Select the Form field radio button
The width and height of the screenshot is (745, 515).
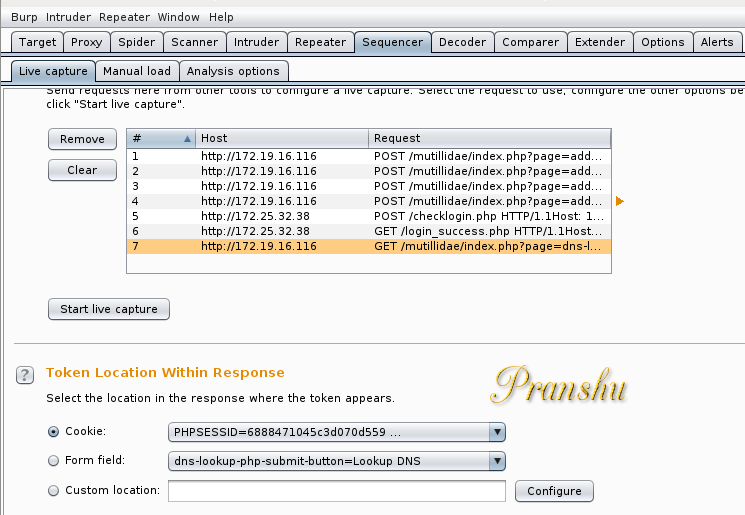[54, 460]
